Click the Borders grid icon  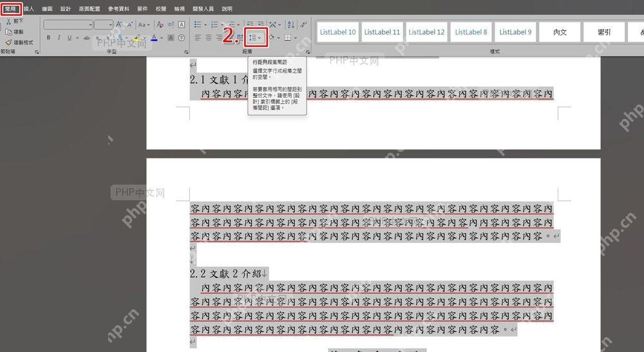tap(289, 38)
